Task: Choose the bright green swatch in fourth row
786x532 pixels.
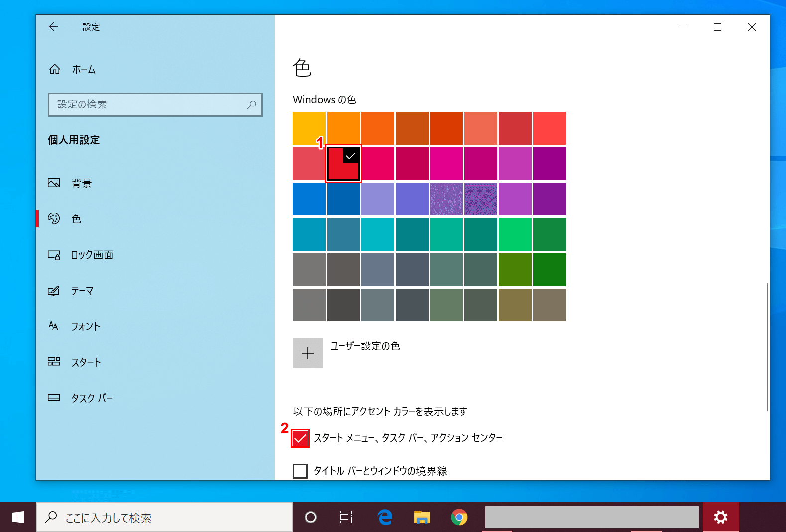Action: [515, 234]
